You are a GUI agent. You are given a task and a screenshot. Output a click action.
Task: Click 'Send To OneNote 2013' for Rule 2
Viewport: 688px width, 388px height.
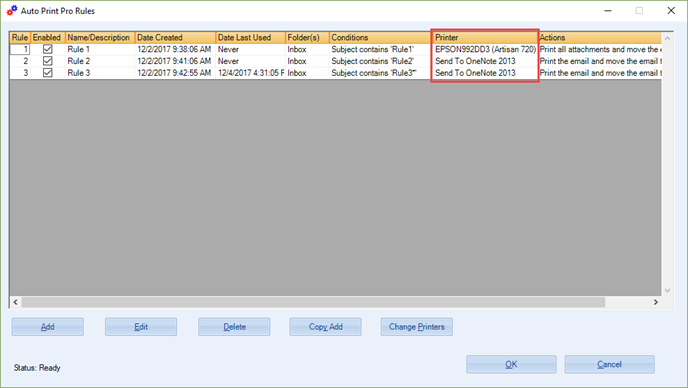tap(485, 61)
